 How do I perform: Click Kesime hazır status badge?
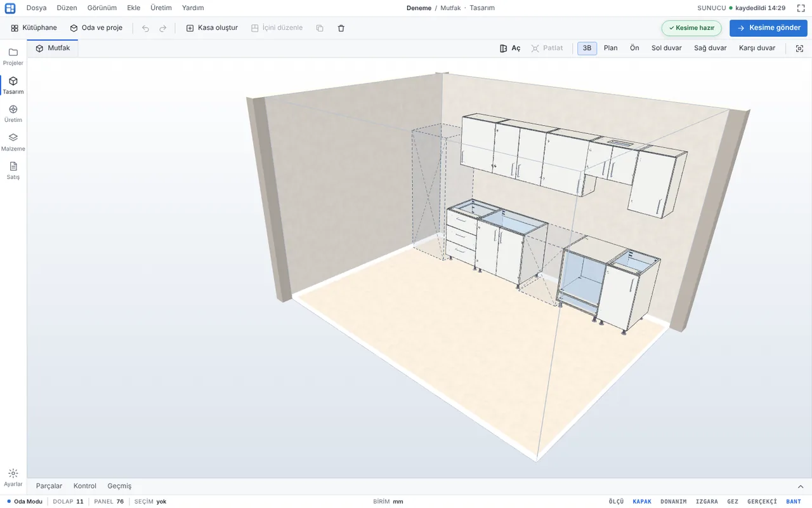click(x=691, y=28)
